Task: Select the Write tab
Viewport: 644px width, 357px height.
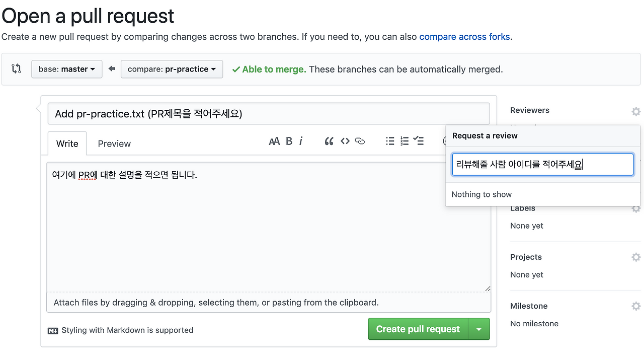Action: click(x=67, y=144)
